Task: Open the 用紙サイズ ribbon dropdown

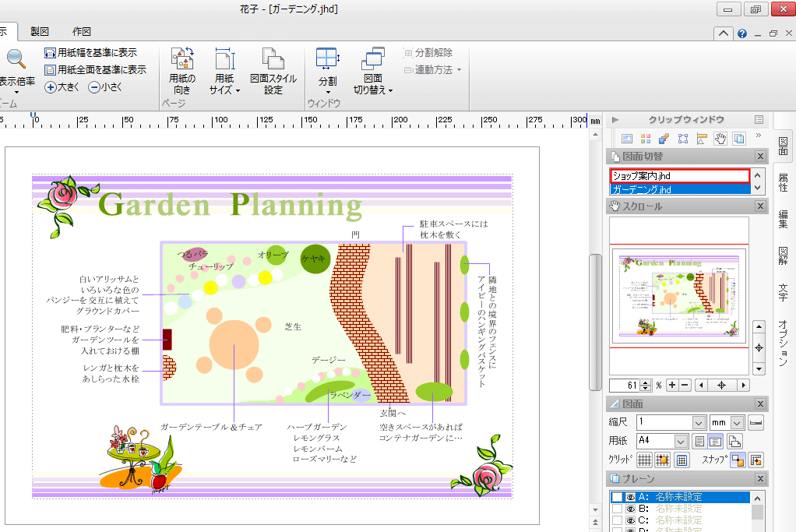Action: 224,71
